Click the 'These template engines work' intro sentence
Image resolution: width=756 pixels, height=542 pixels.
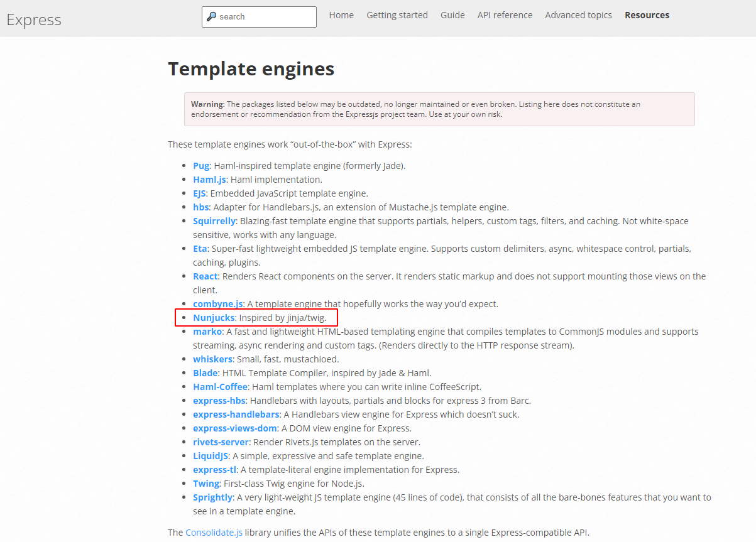point(290,144)
